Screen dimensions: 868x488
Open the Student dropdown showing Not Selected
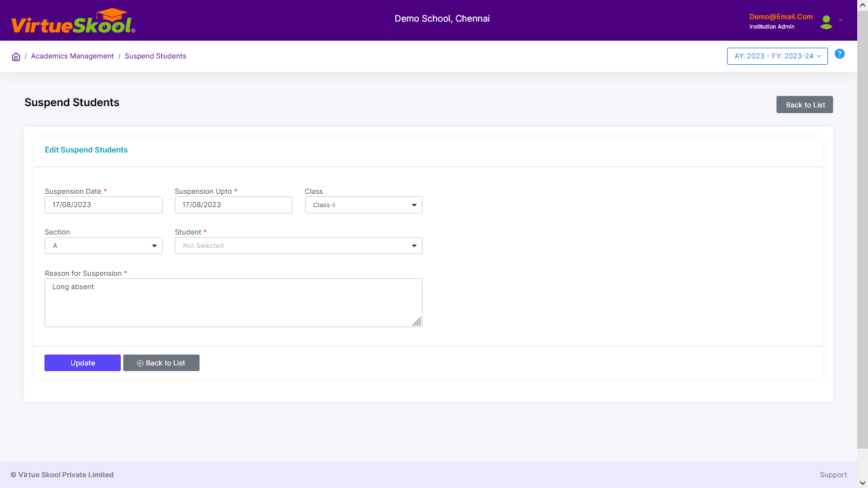click(299, 245)
